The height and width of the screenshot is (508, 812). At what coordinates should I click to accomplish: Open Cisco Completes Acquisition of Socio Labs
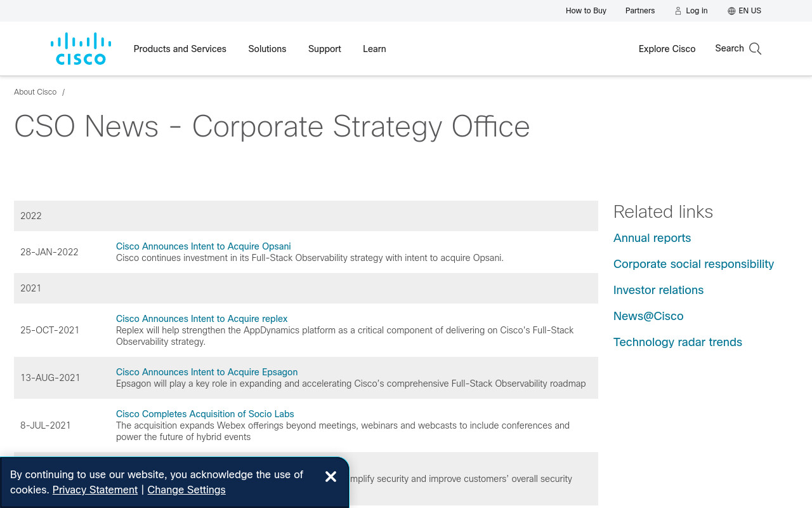(x=205, y=414)
